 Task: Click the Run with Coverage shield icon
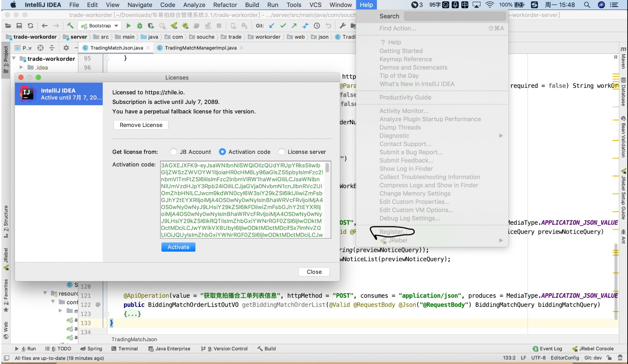point(151,26)
